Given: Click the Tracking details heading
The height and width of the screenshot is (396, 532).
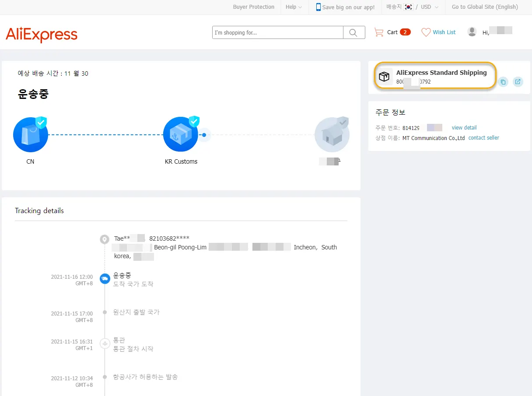Looking at the screenshot, I should coord(39,211).
